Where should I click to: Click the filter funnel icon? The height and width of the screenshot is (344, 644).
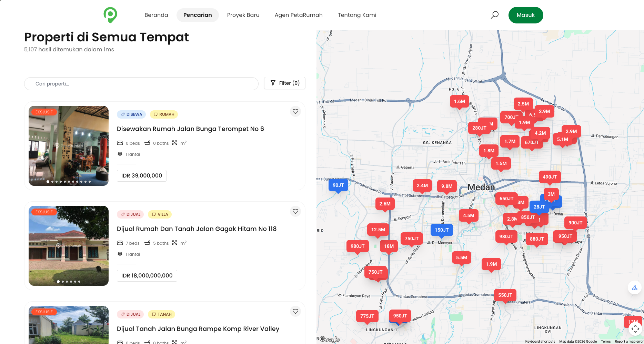pos(273,83)
